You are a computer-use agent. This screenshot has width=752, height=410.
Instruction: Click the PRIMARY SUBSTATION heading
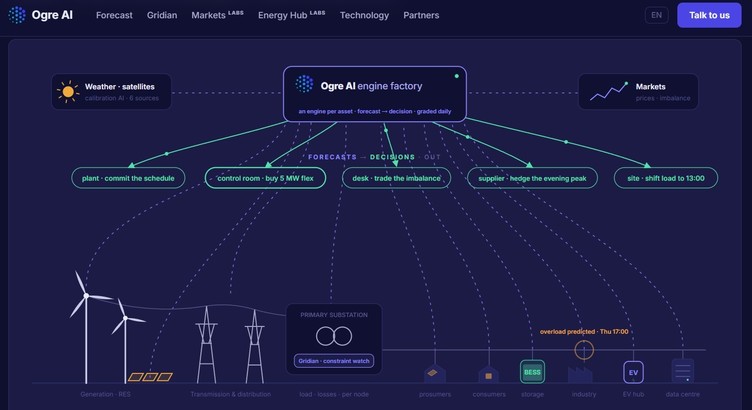pos(334,315)
